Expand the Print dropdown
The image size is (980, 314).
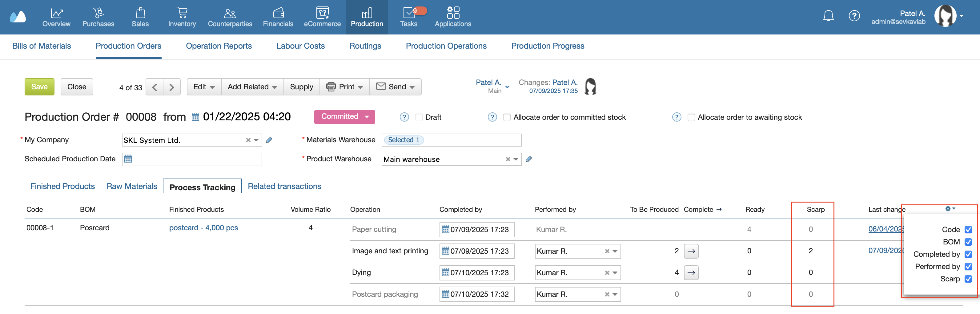click(344, 87)
